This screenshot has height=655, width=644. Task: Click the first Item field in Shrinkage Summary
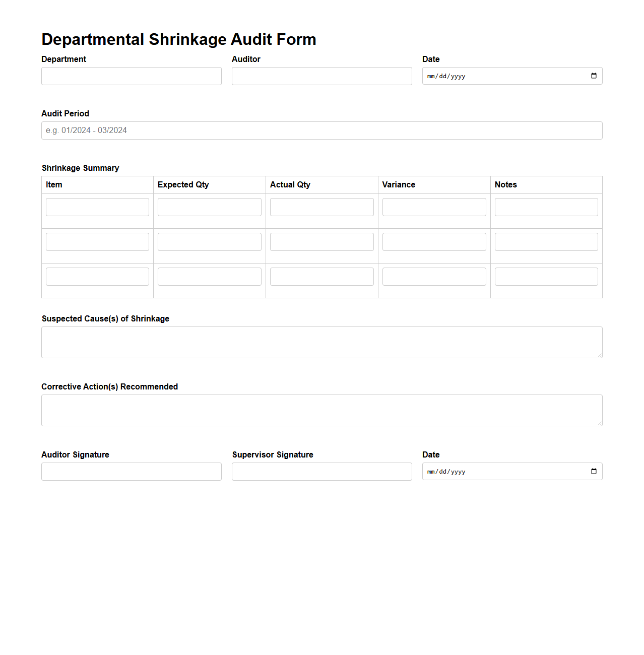click(97, 207)
